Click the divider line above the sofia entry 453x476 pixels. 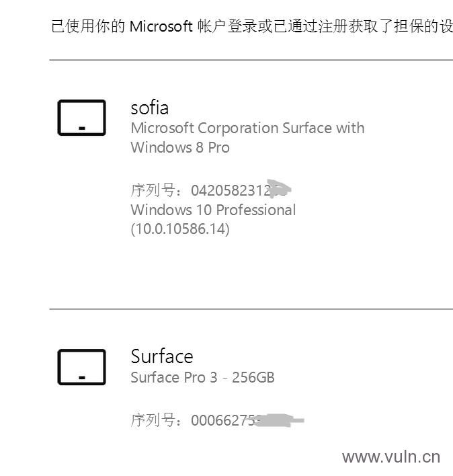point(251,60)
